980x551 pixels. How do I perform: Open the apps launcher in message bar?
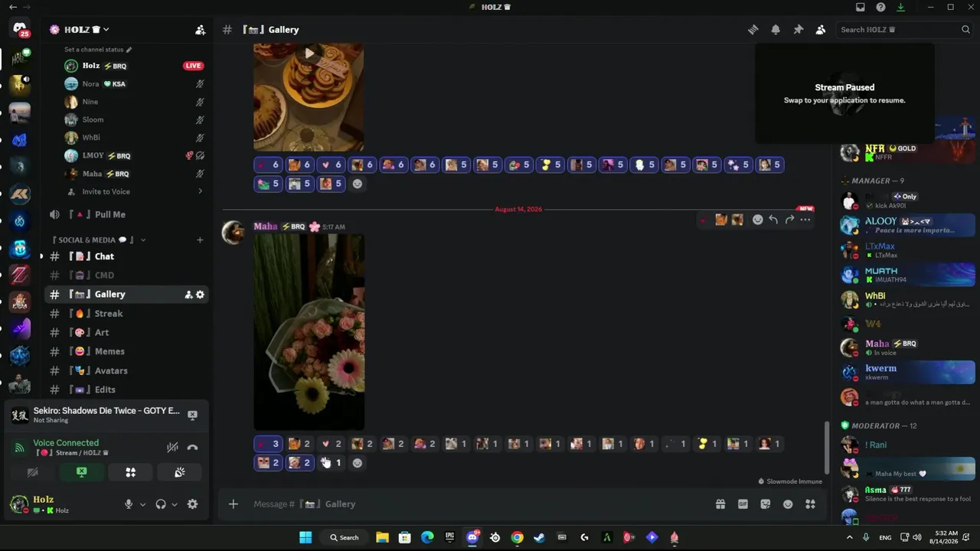tap(810, 504)
